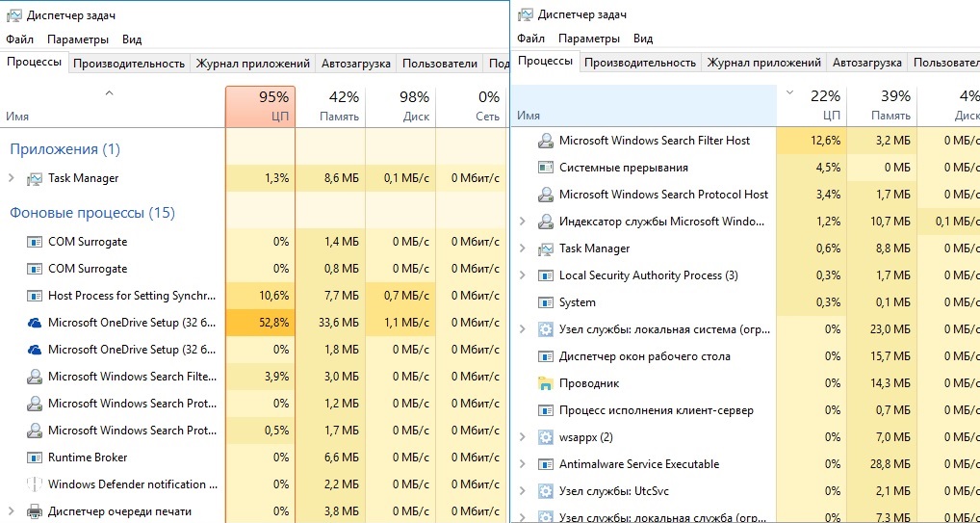This screenshot has width=980, height=523.
Task: Click right window title bar Диспетчер задач icon
Action: point(526,14)
